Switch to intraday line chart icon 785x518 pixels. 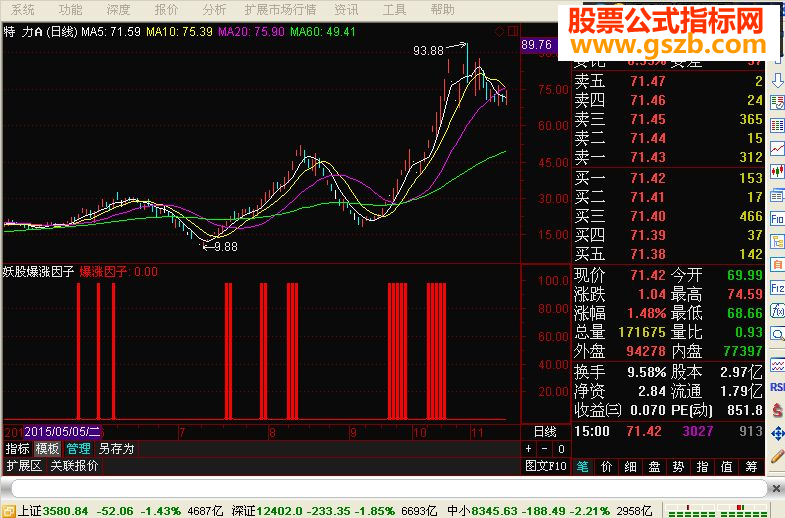point(777,149)
